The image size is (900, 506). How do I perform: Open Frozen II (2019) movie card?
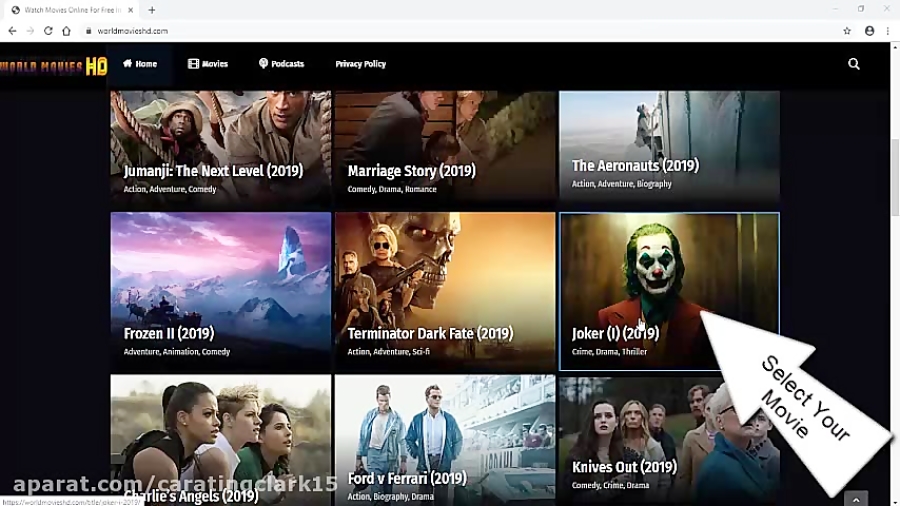tap(221, 291)
